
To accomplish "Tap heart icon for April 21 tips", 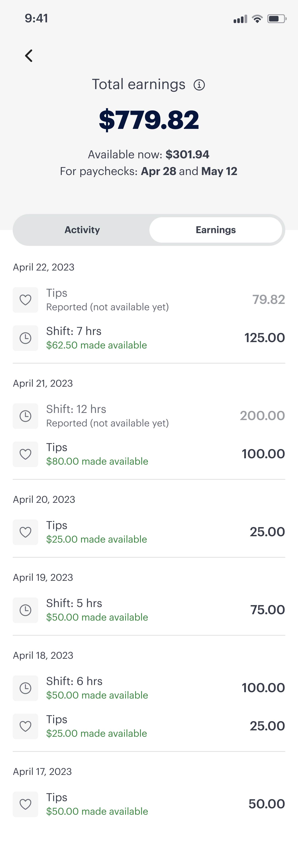I will [26, 454].
